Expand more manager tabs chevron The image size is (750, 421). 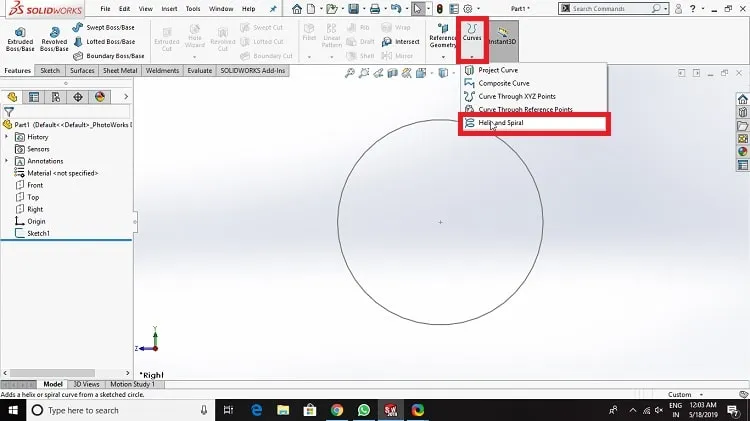pyautogui.click(x=126, y=97)
